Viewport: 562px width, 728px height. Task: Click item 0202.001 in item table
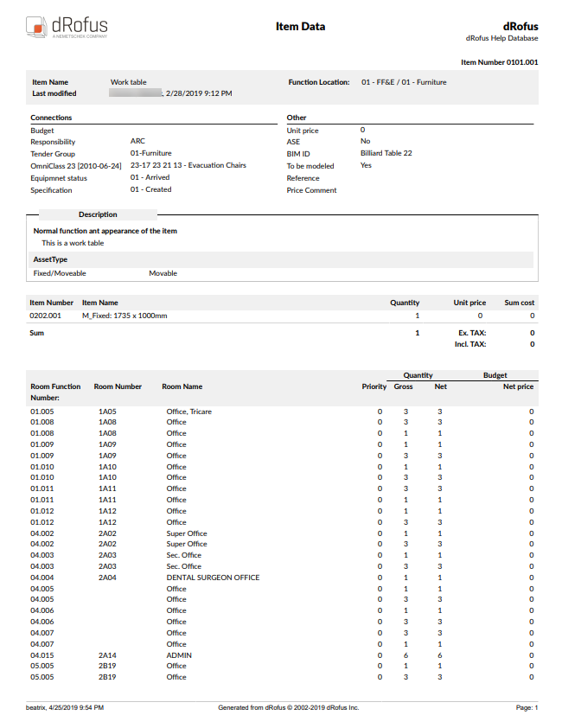point(45,316)
